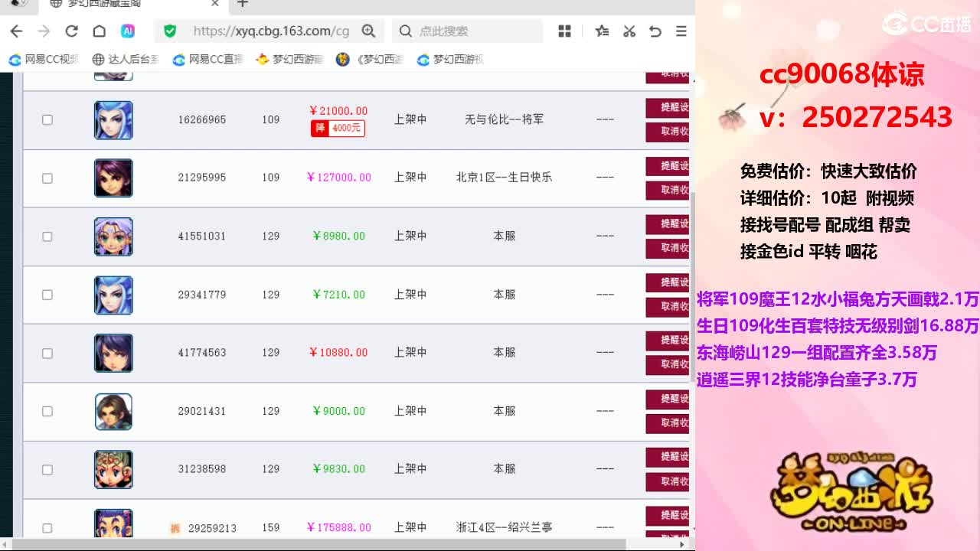Screen dimensions: 980x551
Task: Set a reminder for role 29341779
Action: pos(668,282)
